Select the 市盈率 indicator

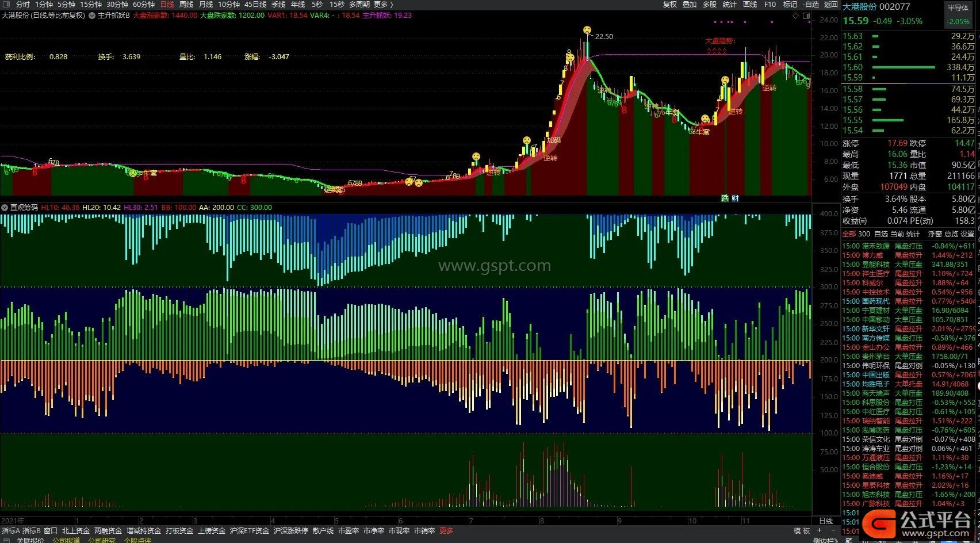349,531
